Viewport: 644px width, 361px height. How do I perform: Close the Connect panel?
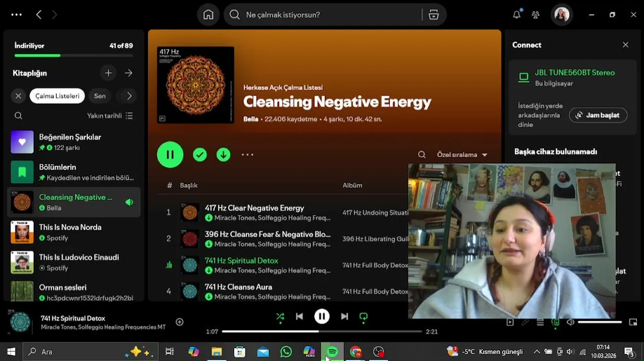625,45
